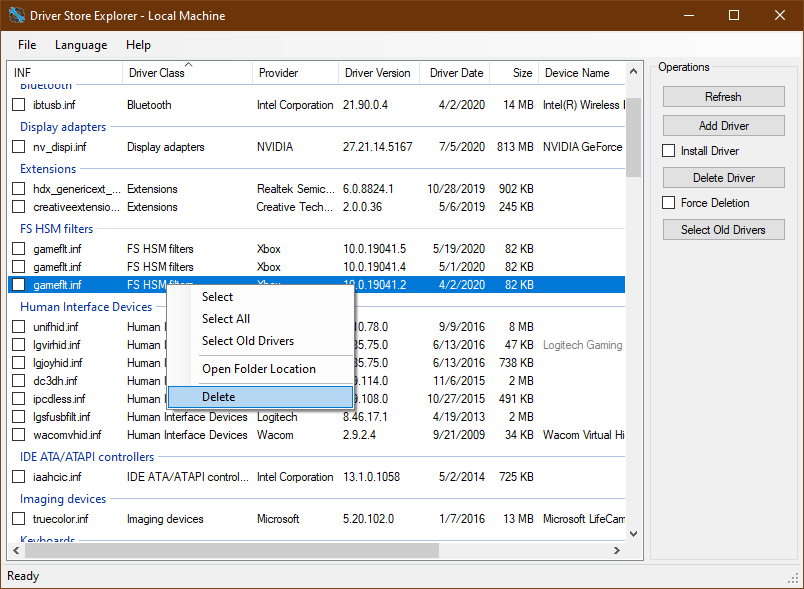Click the right arrow on horizontal scrollbar
Screen dimensions: 804x589
(x=617, y=550)
